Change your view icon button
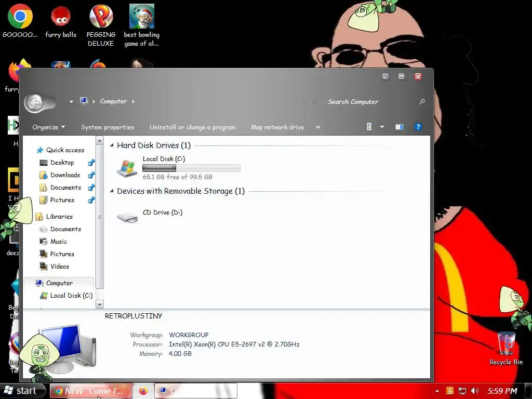 [369, 127]
